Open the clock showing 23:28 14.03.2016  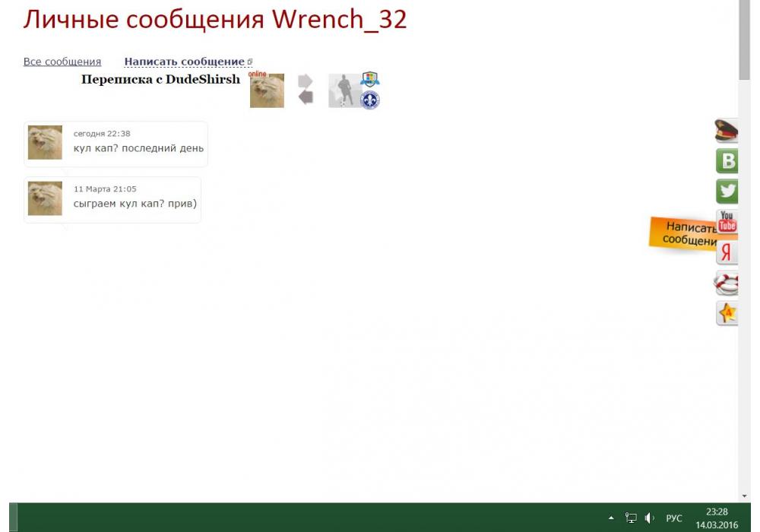(717, 518)
